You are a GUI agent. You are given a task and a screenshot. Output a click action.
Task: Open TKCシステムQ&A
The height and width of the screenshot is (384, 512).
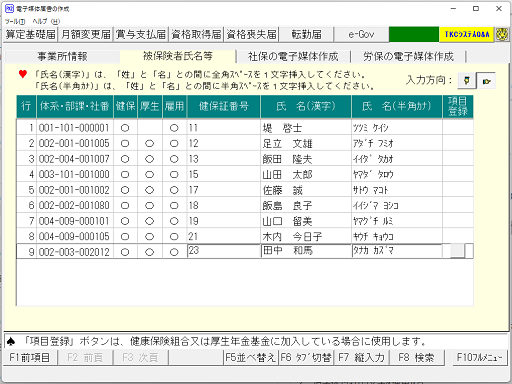[467, 34]
